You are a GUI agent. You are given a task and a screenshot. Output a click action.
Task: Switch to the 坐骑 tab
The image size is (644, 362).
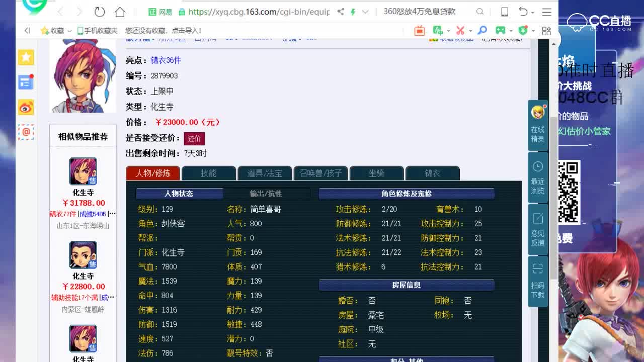[376, 173]
